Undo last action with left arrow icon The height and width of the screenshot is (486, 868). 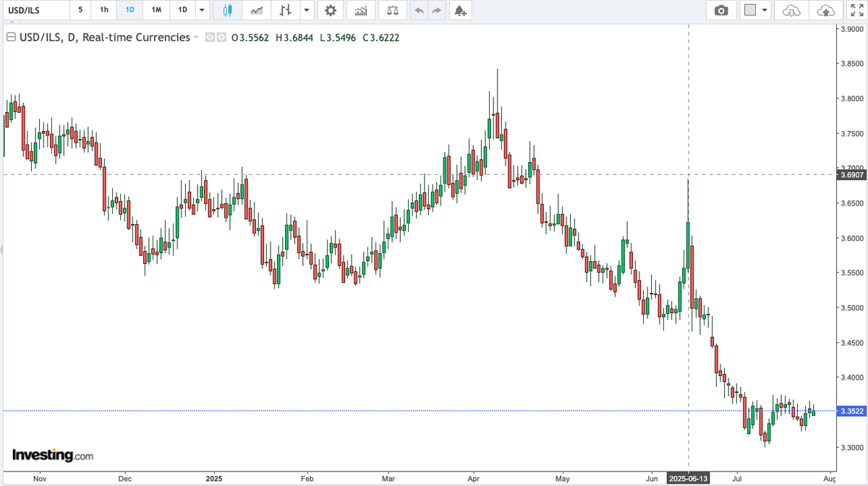[419, 10]
